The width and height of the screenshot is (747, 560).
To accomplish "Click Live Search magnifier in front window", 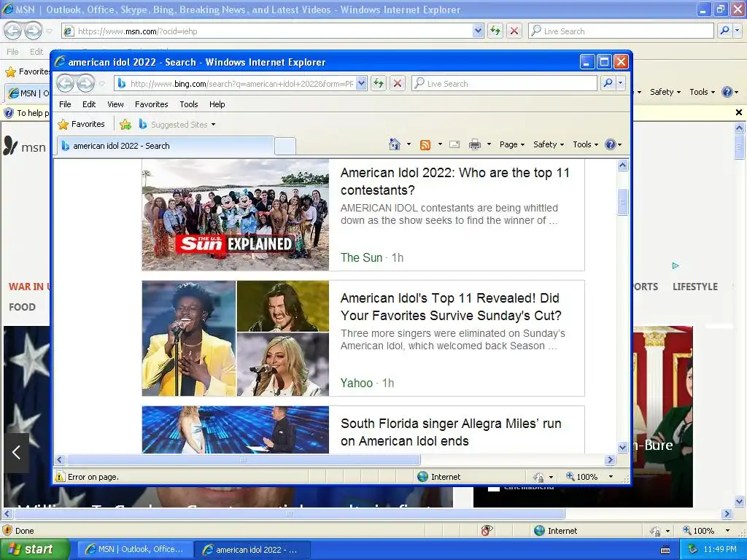I will click(x=608, y=83).
